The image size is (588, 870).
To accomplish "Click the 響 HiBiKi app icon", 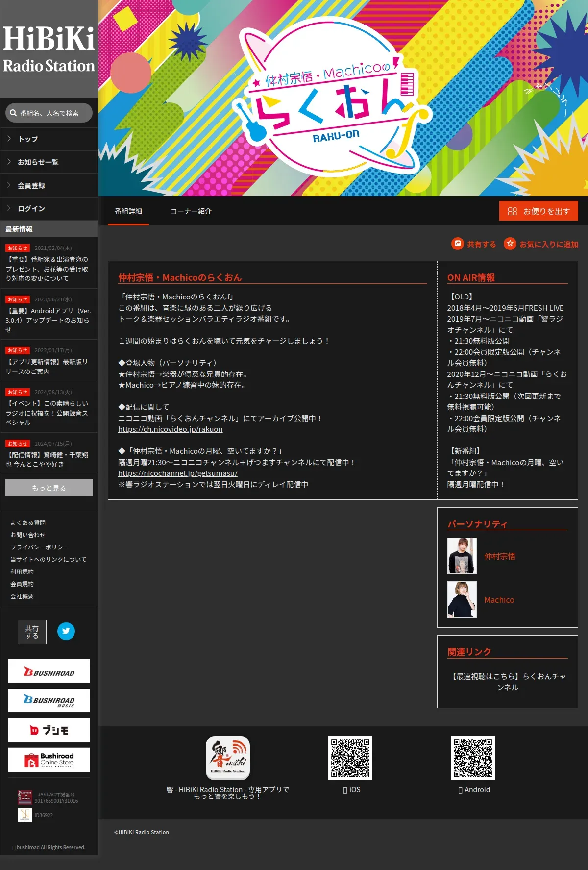I will pos(228,758).
